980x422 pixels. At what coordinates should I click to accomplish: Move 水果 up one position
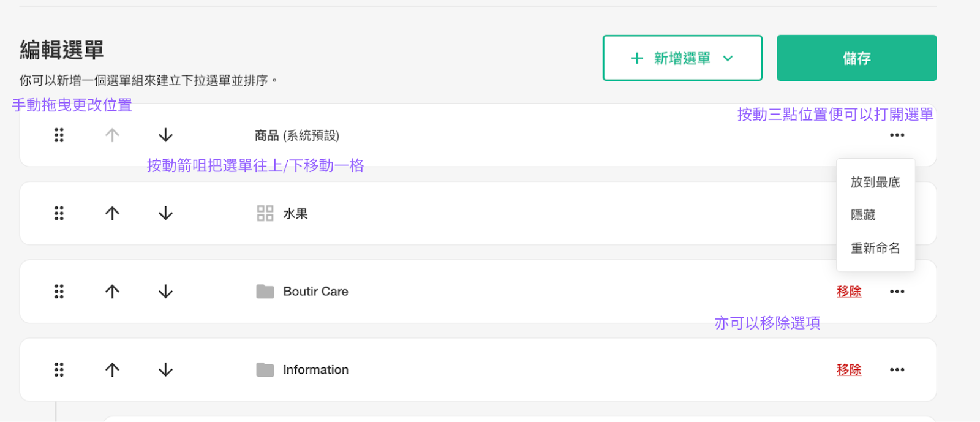pyautogui.click(x=112, y=213)
